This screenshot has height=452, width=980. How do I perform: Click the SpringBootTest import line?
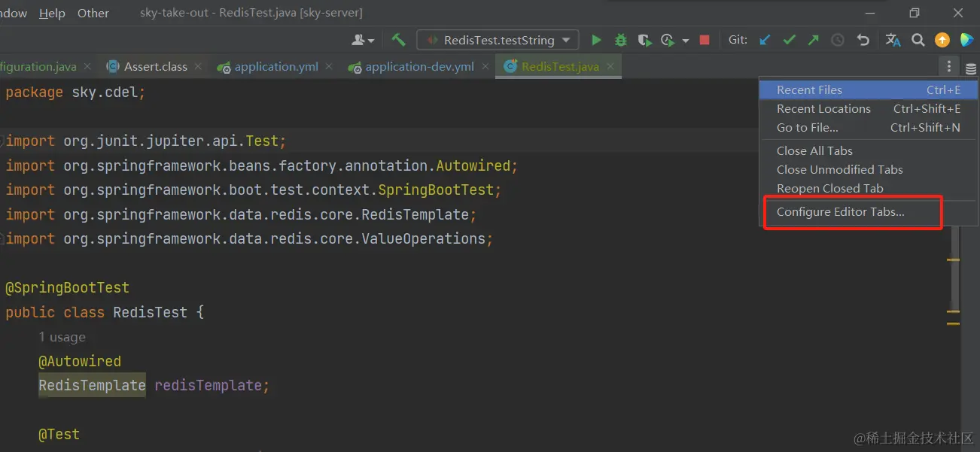[254, 190]
